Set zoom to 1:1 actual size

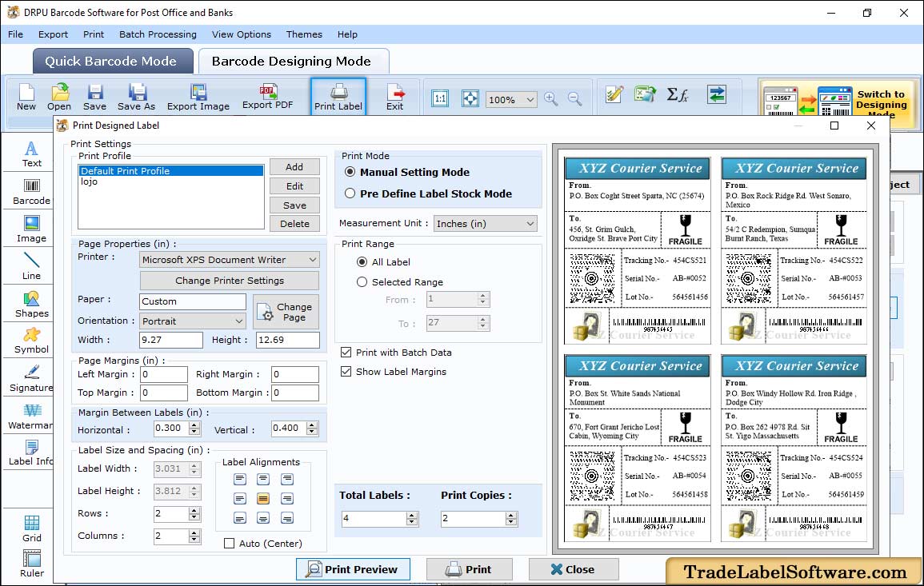click(x=440, y=98)
